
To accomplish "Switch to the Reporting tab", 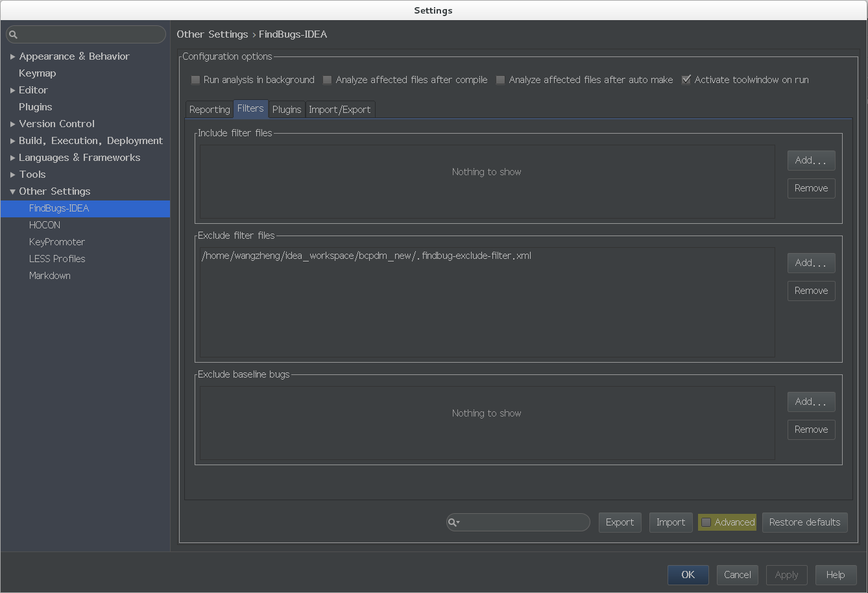I will click(x=210, y=110).
